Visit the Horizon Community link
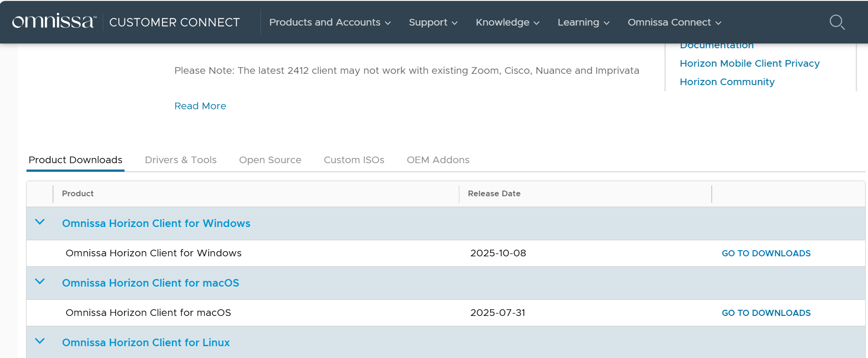This screenshot has width=868, height=358. click(727, 82)
